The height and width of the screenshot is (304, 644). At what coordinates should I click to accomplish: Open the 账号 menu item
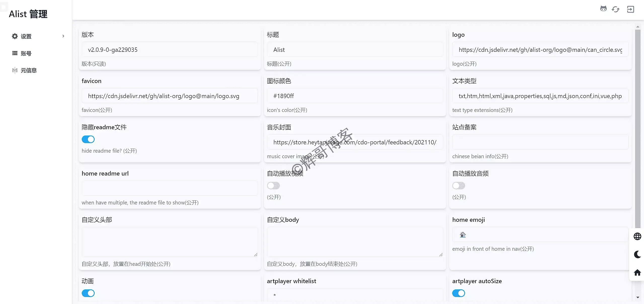26,53
